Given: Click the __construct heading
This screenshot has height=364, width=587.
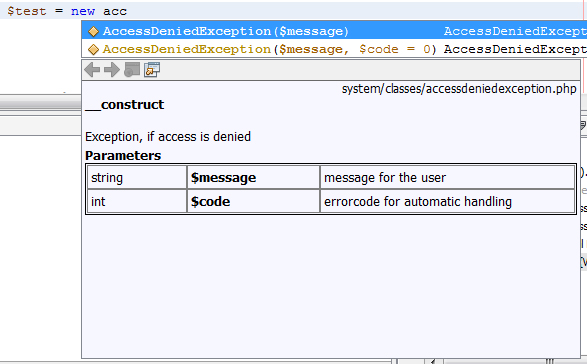Looking at the screenshot, I should [125, 104].
